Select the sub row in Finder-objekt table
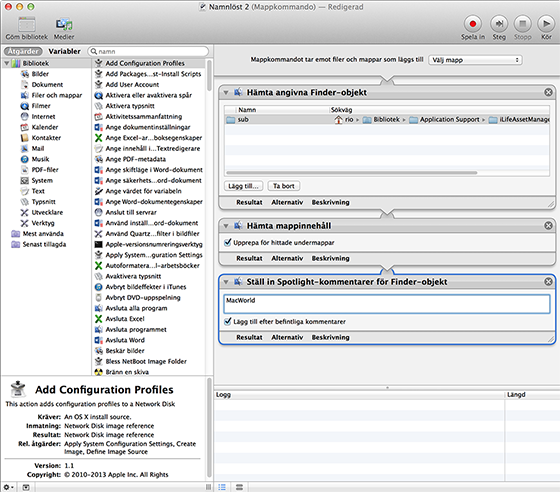The height and width of the screenshot is (492, 560). (387, 120)
